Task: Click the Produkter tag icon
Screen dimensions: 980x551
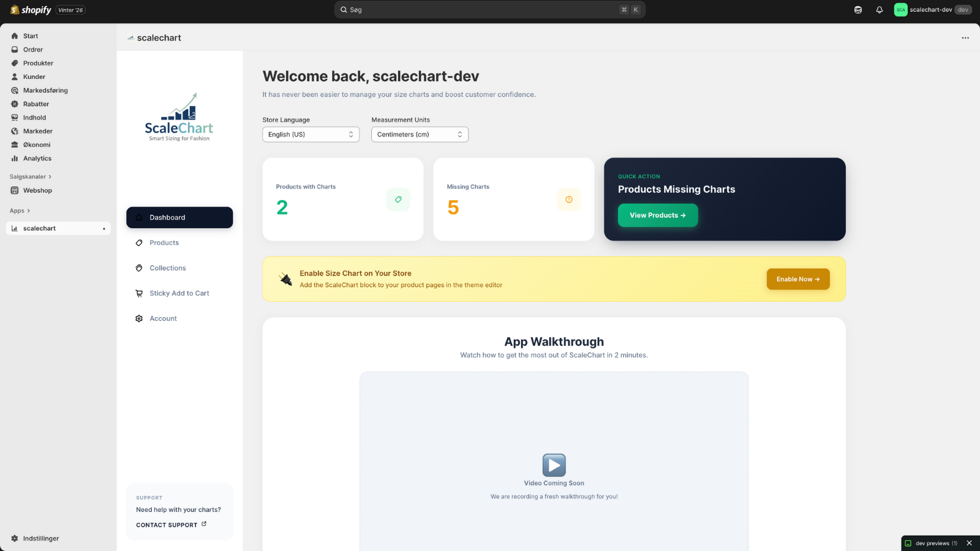Action: (x=15, y=63)
